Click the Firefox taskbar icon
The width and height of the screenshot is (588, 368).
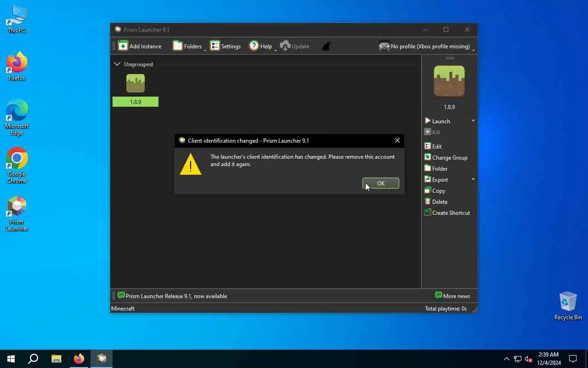click(79, 359)
